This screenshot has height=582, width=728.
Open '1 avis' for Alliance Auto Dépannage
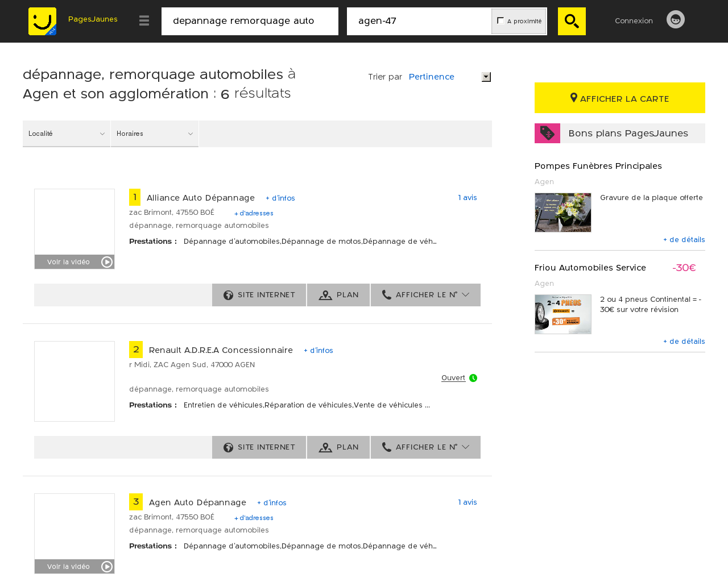[x=468, y=198]
